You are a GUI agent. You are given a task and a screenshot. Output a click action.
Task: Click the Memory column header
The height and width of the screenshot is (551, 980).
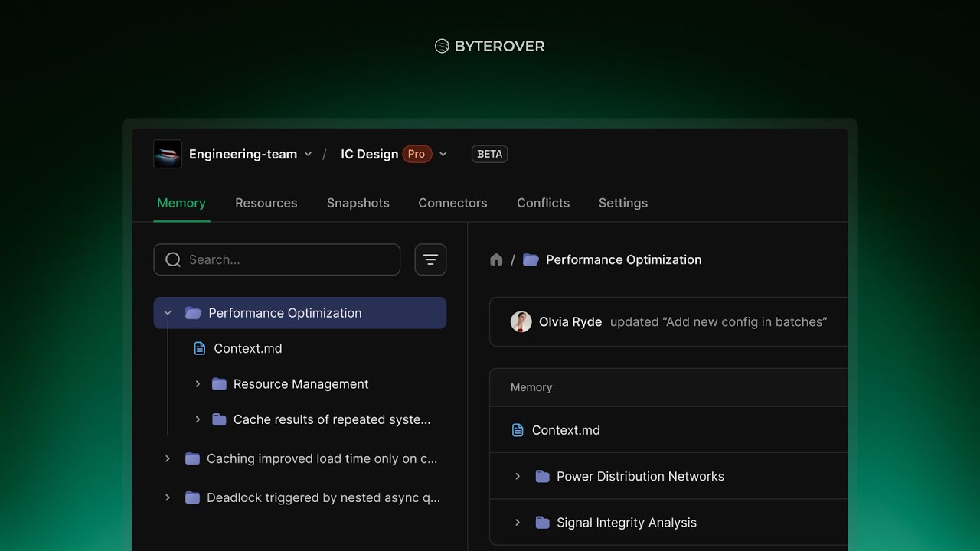tap(531, 387)
